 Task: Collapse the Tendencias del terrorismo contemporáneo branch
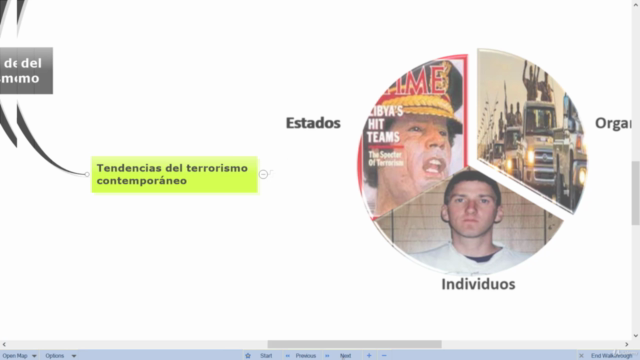tap(263, 174)
